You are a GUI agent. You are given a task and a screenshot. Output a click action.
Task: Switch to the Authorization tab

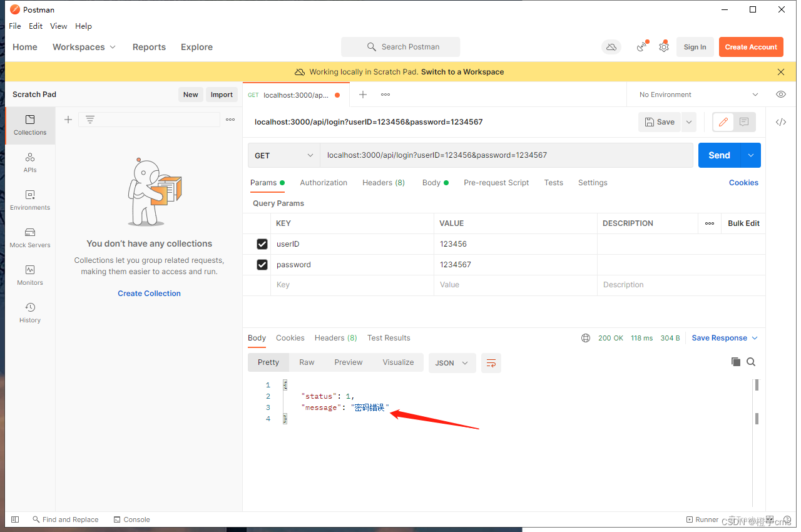(x=324, y=183)
